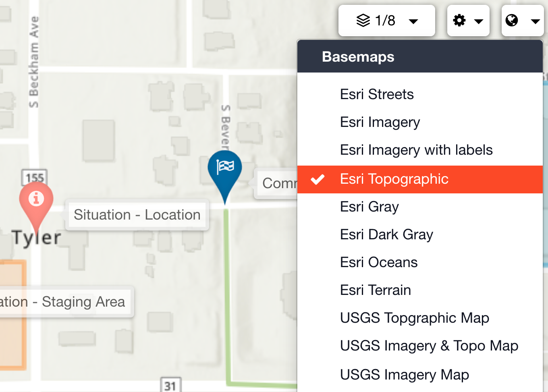Toggle the checkmark on Esri Topographic
Screen dimensions: 548x392
click(x=318, y=179)
